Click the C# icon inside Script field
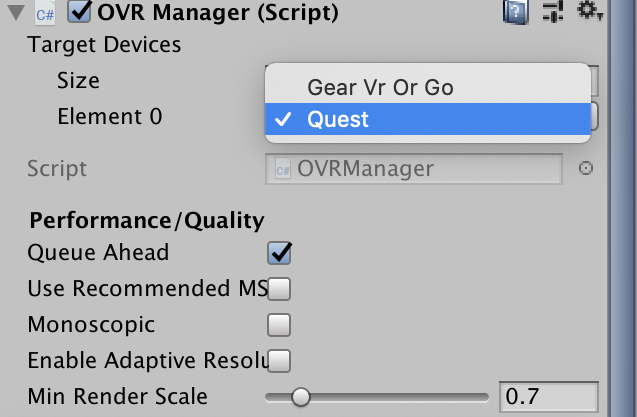Screen dimensions: 637x417 click(x=282, y=169)
